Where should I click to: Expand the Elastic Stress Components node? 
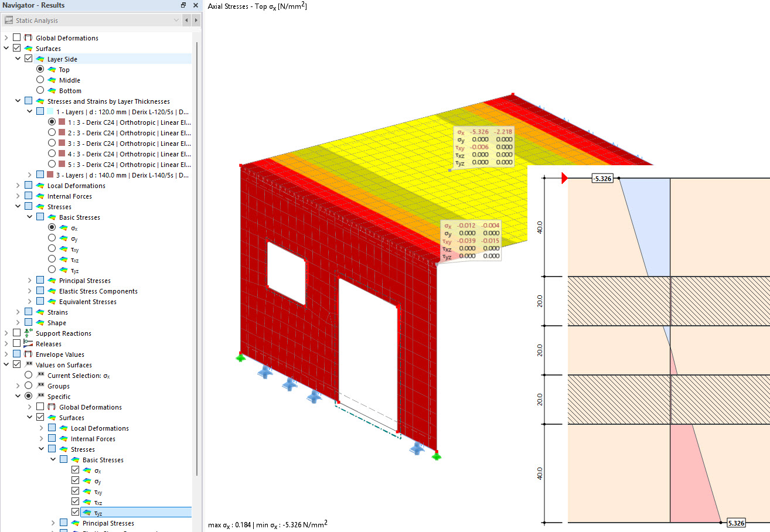30,291
